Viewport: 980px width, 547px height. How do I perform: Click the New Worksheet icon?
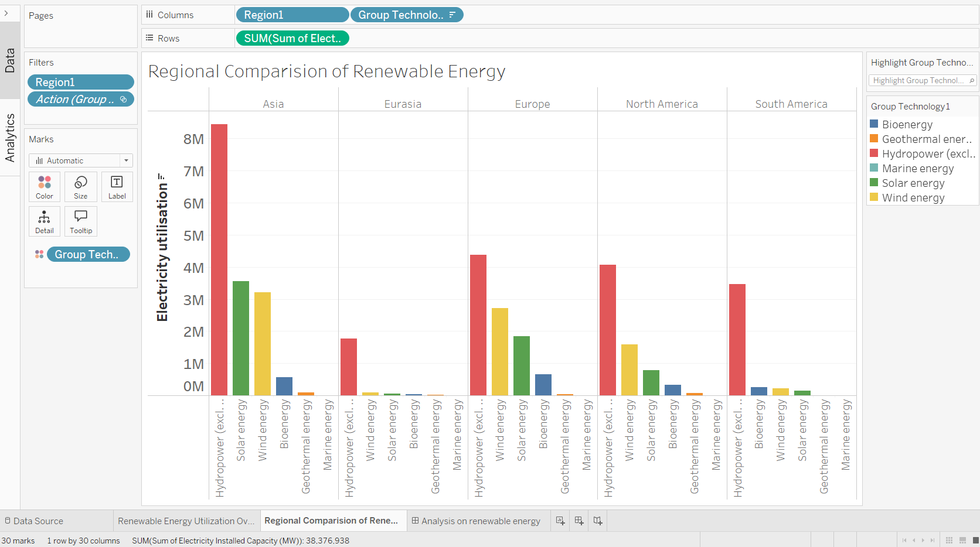[560, 521]
